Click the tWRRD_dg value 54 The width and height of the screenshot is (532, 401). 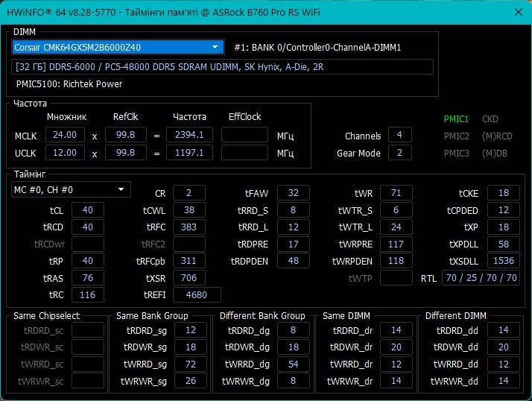click(293, 364)
